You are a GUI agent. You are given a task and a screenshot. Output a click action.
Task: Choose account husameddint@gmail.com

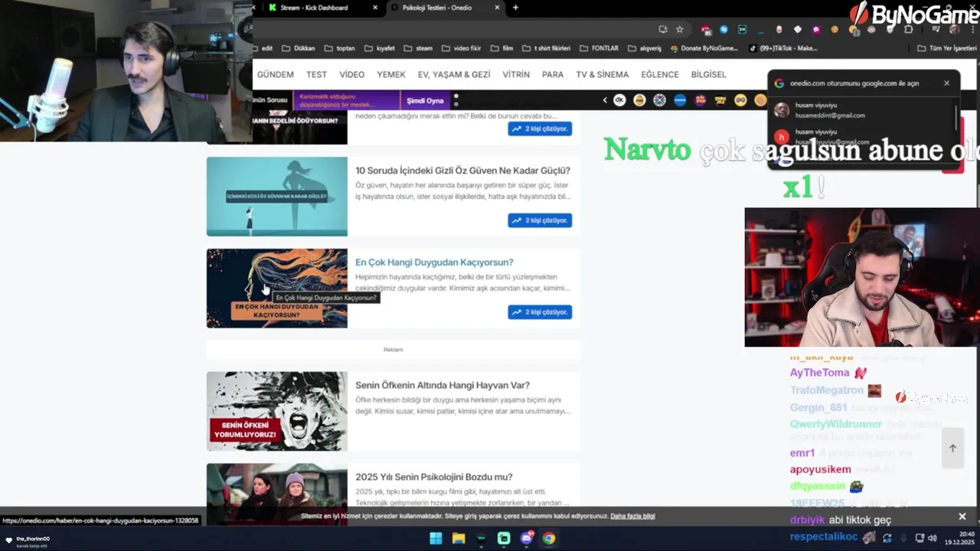pyautogui.click(x=863, y=110)
